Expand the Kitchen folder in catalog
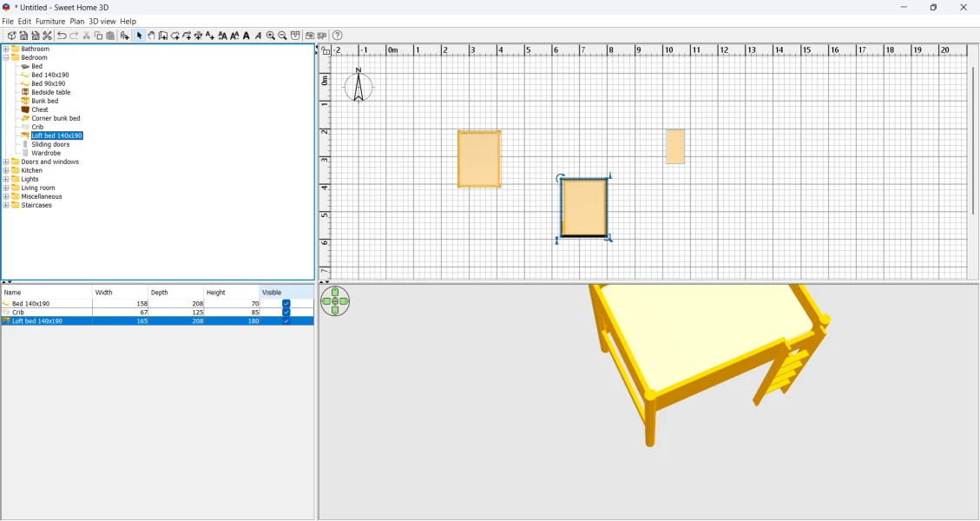 point(6,171)
